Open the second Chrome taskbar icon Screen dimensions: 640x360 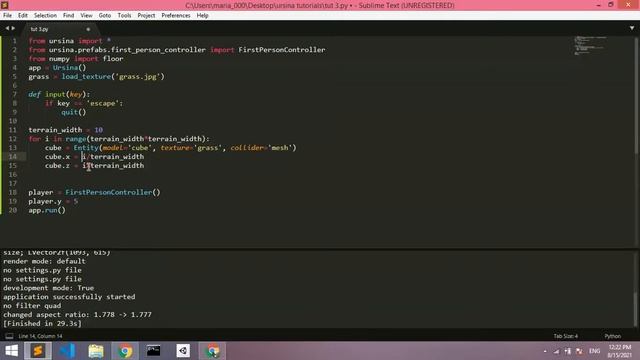(x=212, y=351)
